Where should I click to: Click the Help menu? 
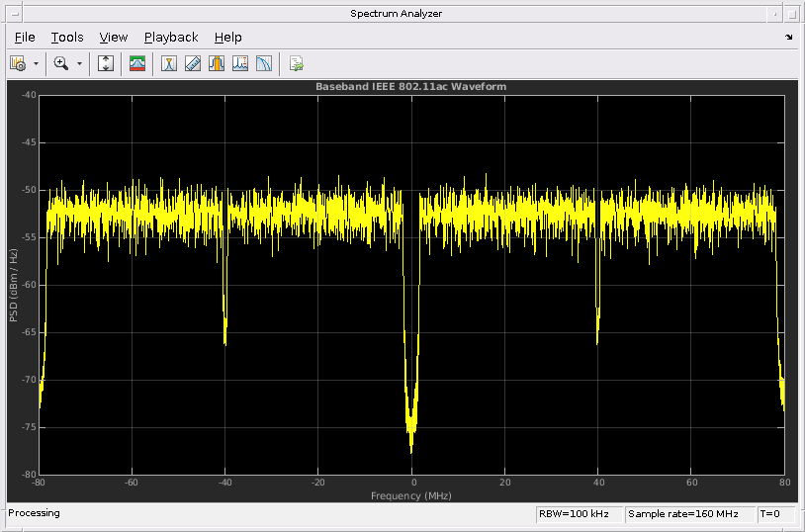click(227, 37)
